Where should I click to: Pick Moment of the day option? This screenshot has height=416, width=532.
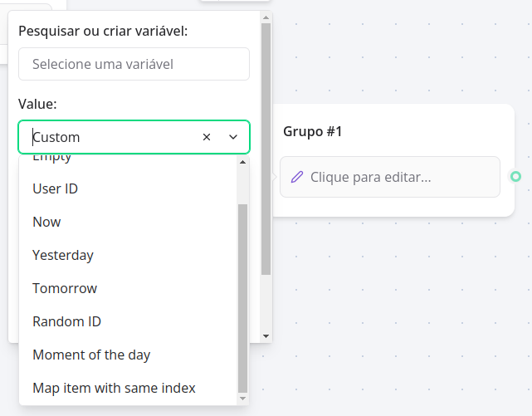coord(129,355)
